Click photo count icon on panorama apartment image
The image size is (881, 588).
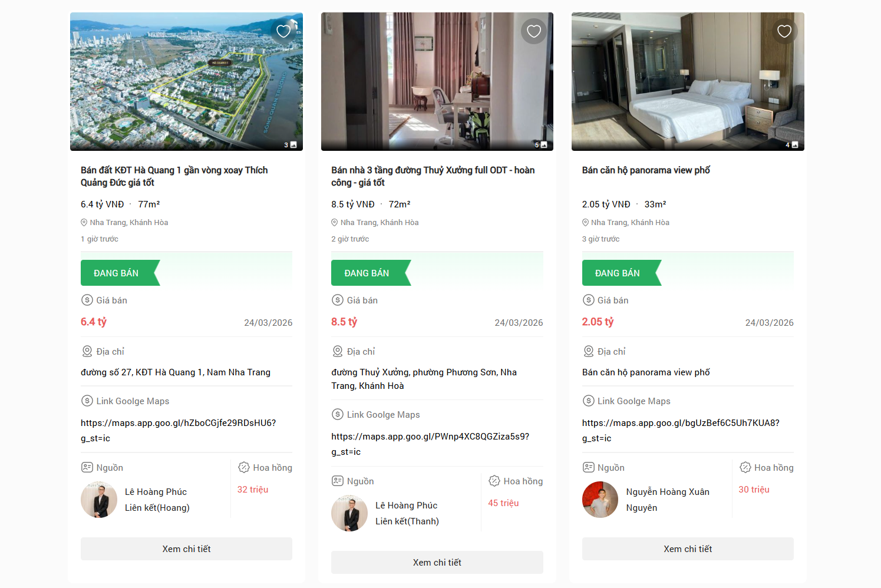794,145
